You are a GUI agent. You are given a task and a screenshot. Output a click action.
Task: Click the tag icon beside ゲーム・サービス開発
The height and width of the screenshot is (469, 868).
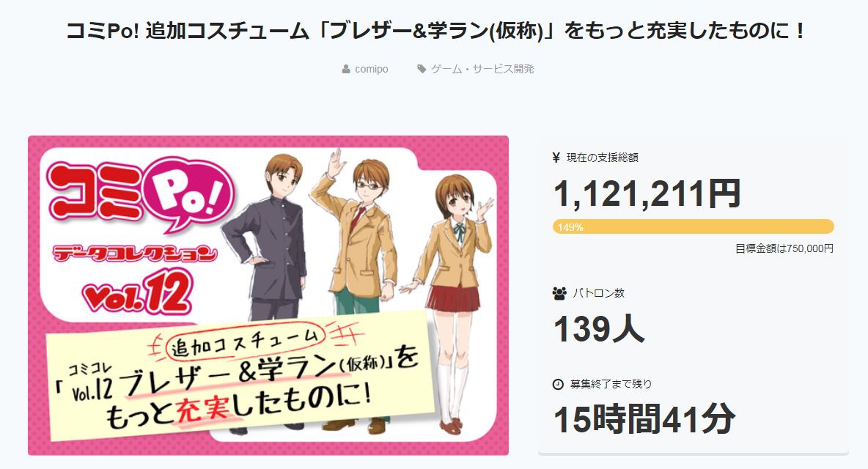click(422, 69)
